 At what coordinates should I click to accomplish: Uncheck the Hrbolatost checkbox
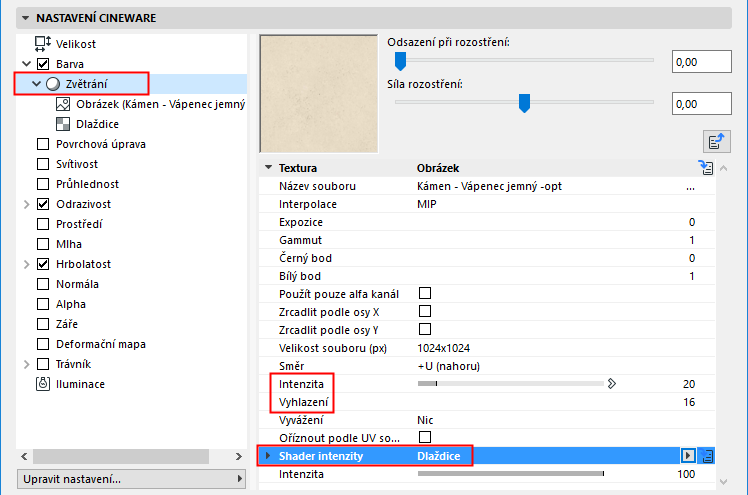click(x=43, y=264)
